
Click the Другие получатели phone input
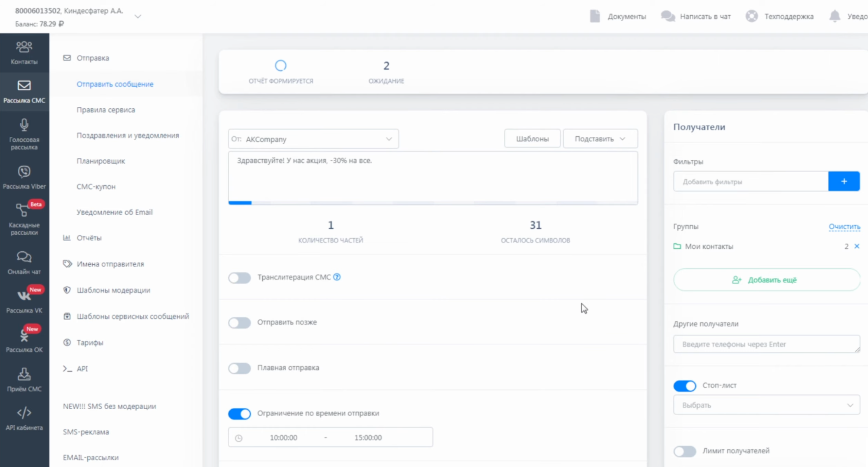(766, 344)
